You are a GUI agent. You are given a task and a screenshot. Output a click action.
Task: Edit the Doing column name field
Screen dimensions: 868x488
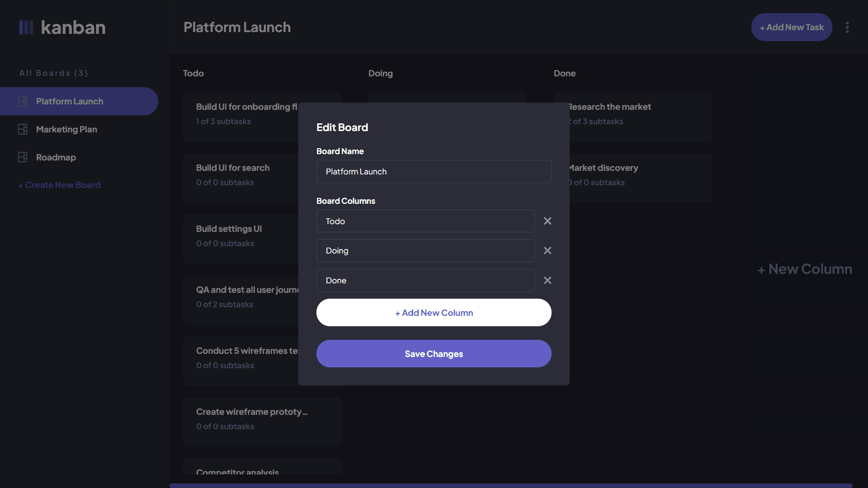(425, 251)
